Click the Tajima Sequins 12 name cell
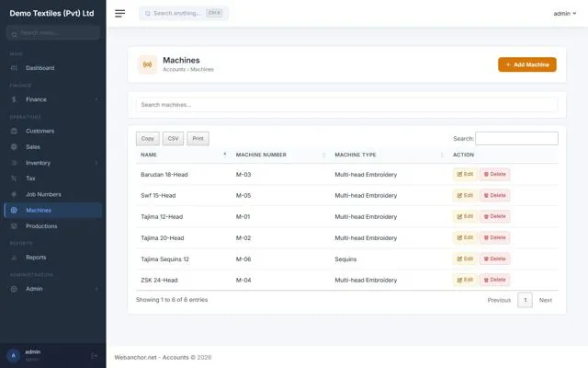 [165, 259]
